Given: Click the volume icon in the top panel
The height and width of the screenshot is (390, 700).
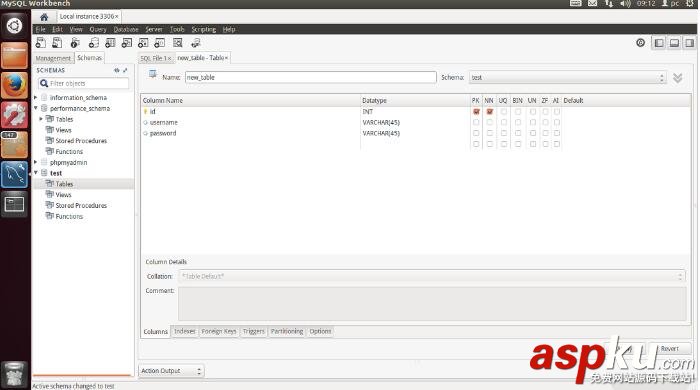Looking at the screenshot, I should pyautogui.click(x=625, y=4).
